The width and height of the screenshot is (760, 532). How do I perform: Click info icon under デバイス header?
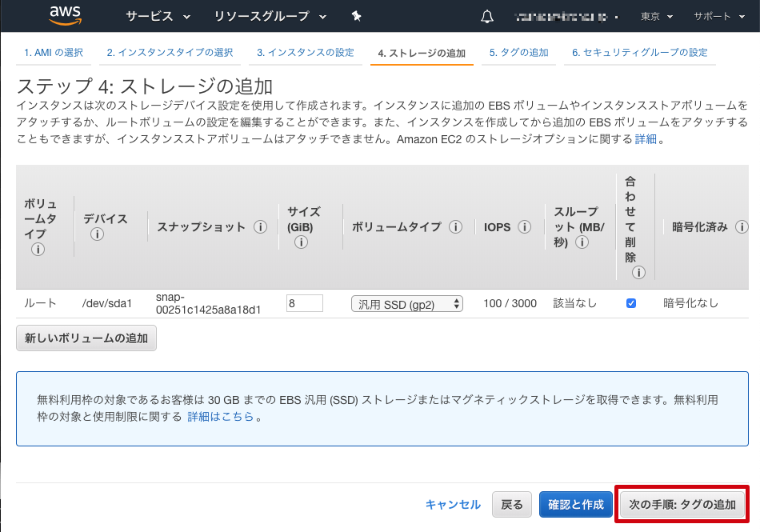pos(98,234)
